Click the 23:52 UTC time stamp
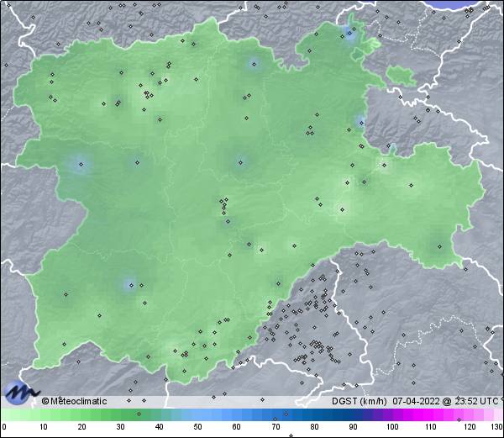Image resolution: width=504 pixels, height=438 pixels. tap(475, 401)
